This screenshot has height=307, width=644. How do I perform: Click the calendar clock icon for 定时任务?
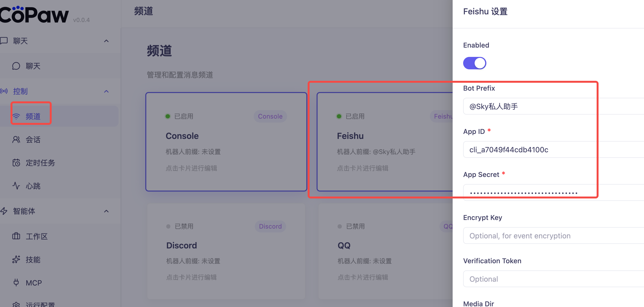tap(16, 163)
